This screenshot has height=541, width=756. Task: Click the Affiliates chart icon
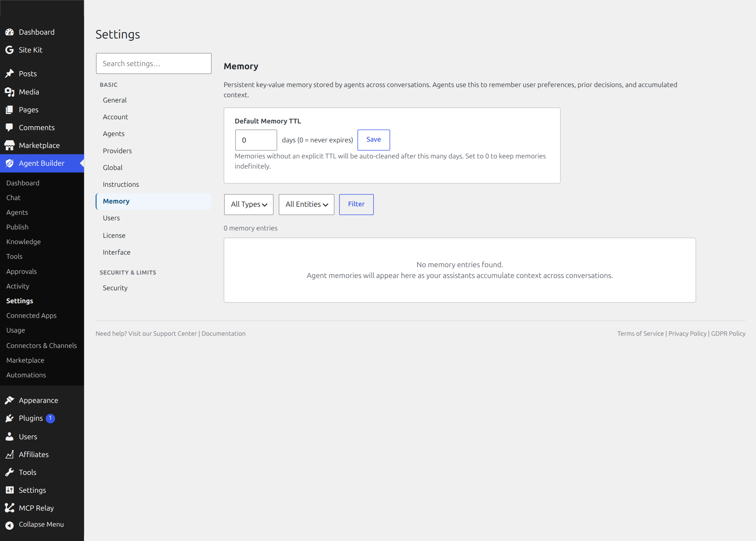coord(9,455)
